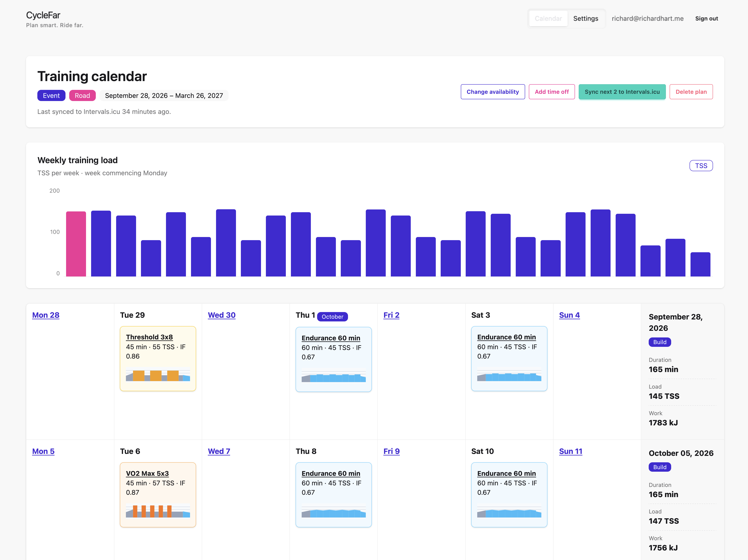Click VO2 Max 5x3 interval profile graph
Image resolution: width=748 pixels, height=560 pixels.
click(158, 511)
